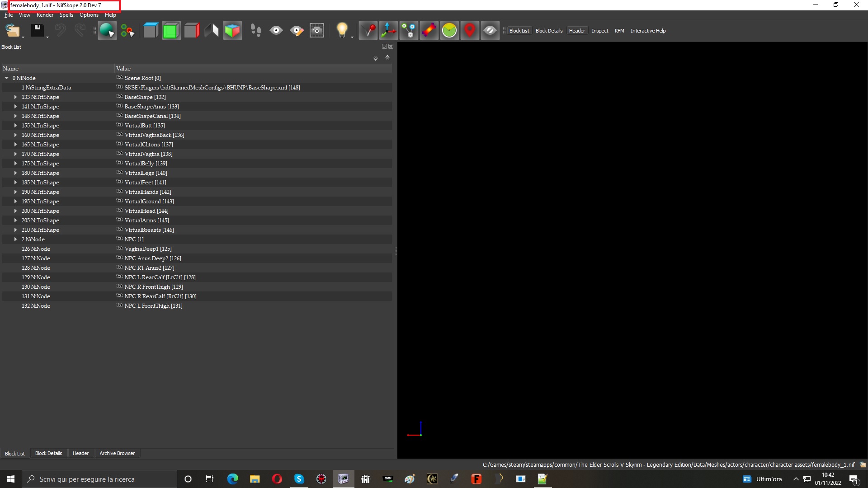Toggle Header panel in top toolbar
Screen dimensions: 868x488
tap(577, 31)
